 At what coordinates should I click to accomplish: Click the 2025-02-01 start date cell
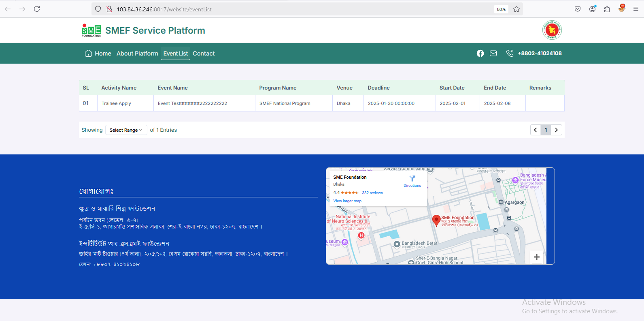click(458, 103)
